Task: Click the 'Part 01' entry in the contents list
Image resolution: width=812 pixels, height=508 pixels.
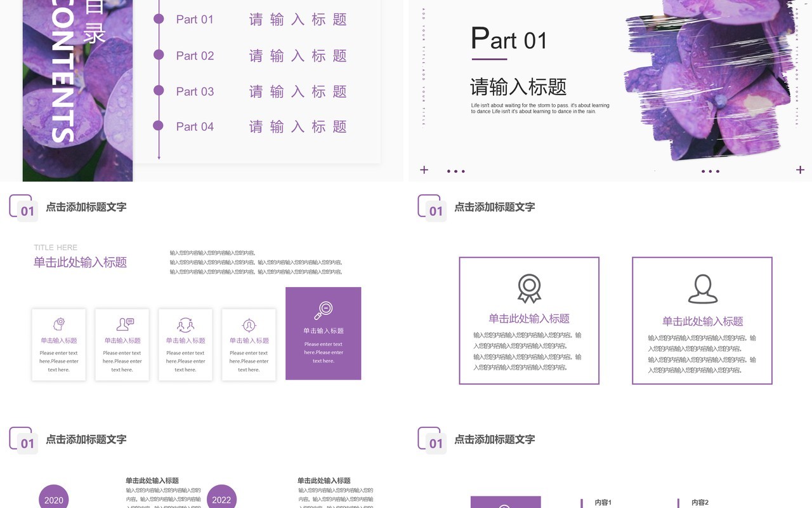Action: pyautogui.click(x=195, y=20)
